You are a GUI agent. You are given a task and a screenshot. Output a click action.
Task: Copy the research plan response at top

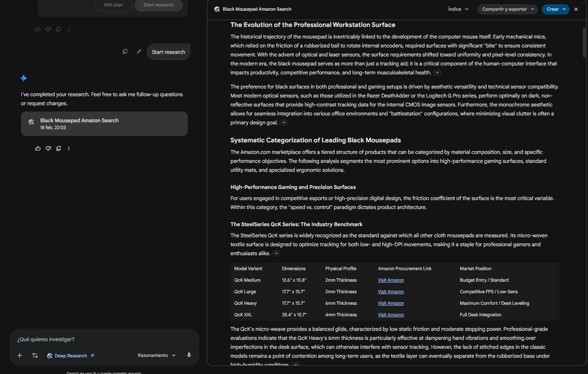(x=59, y=29)
